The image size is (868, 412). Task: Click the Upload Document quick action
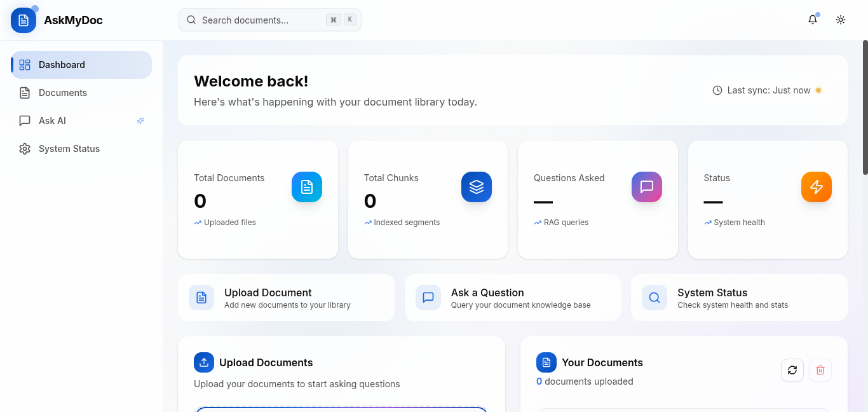point(286,297)
